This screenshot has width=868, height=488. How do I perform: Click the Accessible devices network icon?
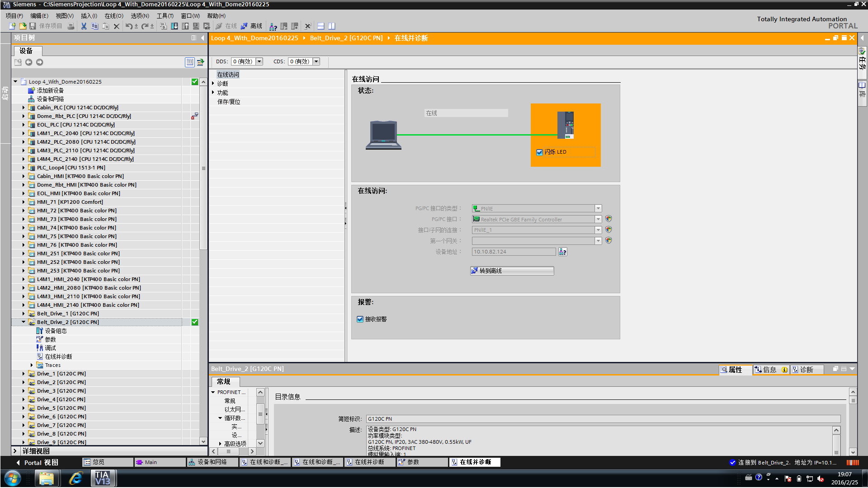(273, 26)
